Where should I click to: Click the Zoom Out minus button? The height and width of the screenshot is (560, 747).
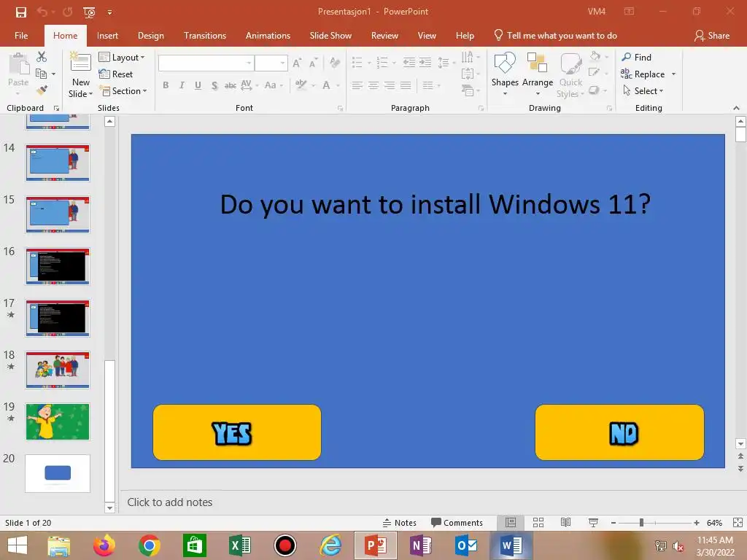tap(614, 523)
